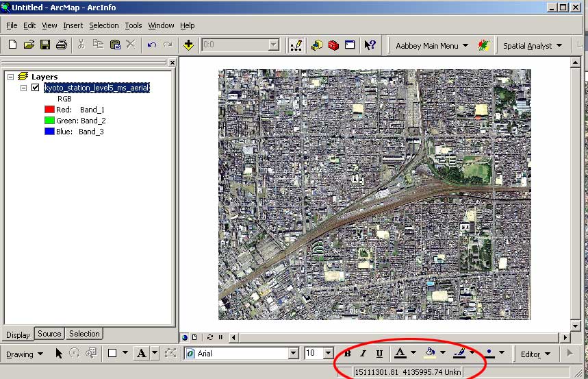
Task: Toggle bold text formatting
Action: [348, 354]
